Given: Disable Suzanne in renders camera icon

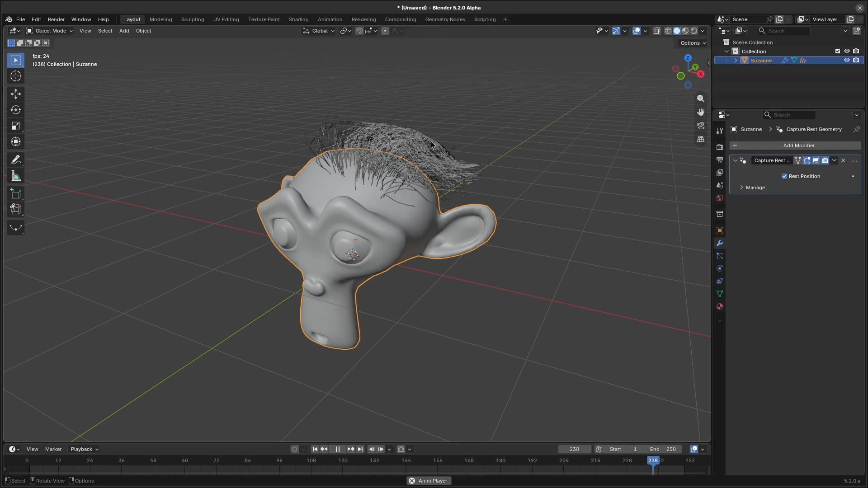Looking at the screenshot, I should coord(856,60).
